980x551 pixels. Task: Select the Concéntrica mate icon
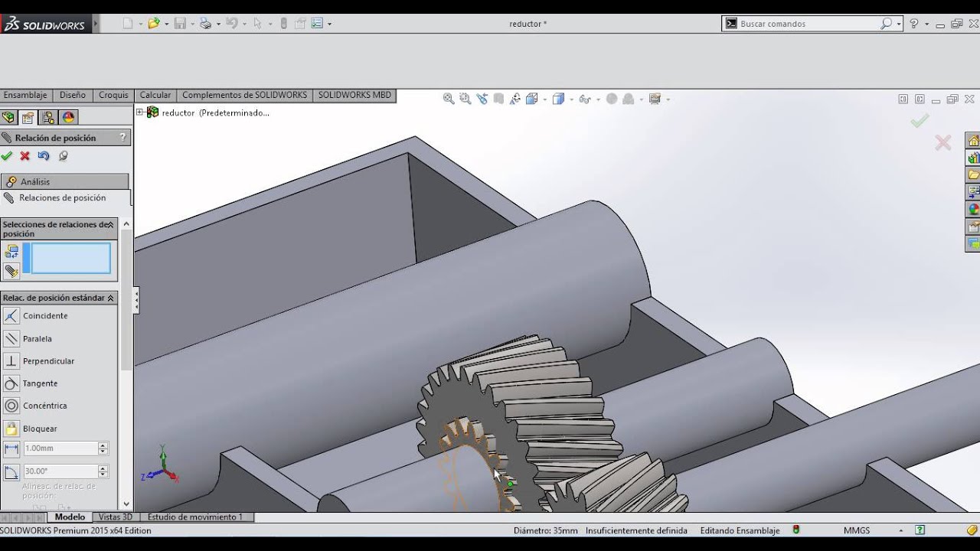click(x=11, y=406)
